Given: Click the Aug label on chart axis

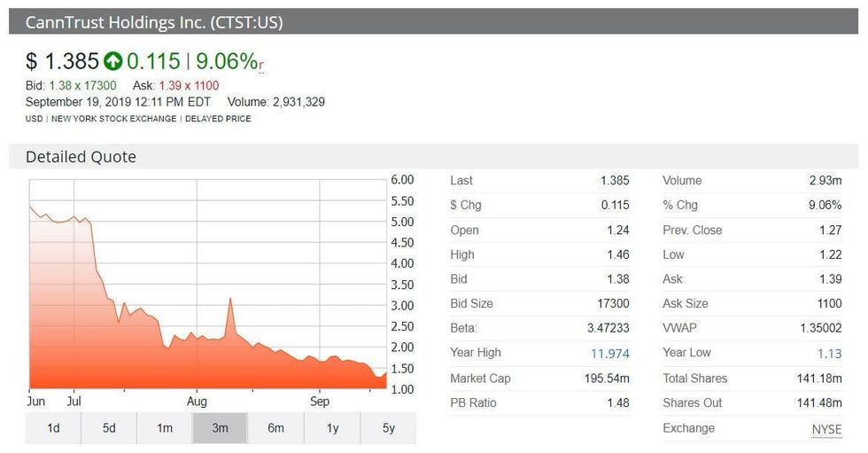Looking at the screenshot, I should (196, 402).
